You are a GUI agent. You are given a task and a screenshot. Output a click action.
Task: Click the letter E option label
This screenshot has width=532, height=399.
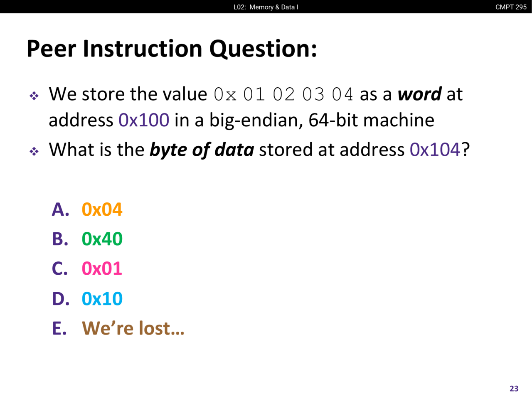(x=59, y=328)
